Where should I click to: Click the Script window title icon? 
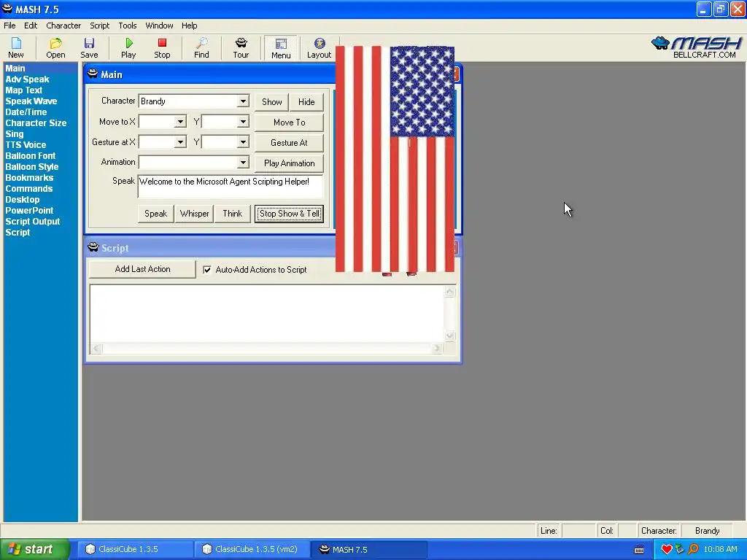click(93, 247)
